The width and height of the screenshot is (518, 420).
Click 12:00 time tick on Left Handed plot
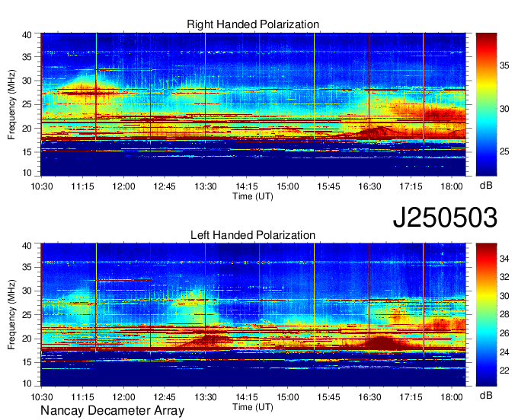123,397
